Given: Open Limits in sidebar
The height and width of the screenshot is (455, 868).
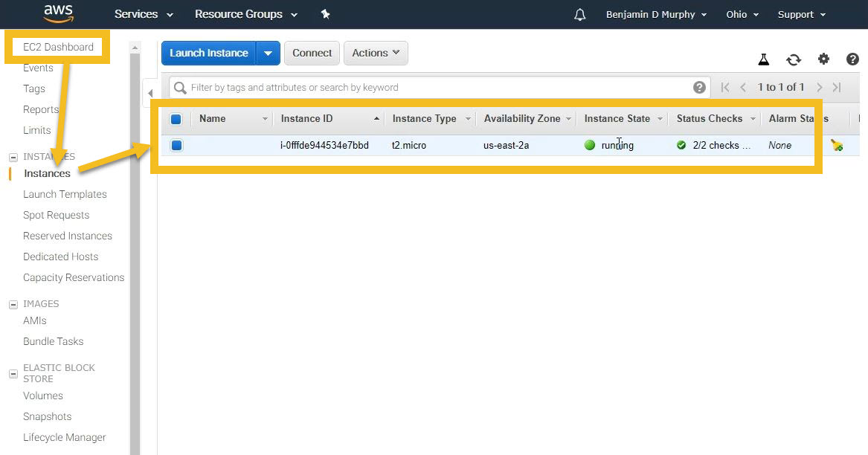Looking at the screenshot, I should coord(37,130).
